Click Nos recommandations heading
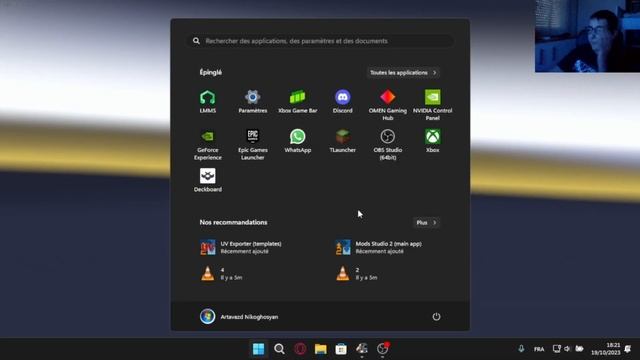 coord(233,222)
